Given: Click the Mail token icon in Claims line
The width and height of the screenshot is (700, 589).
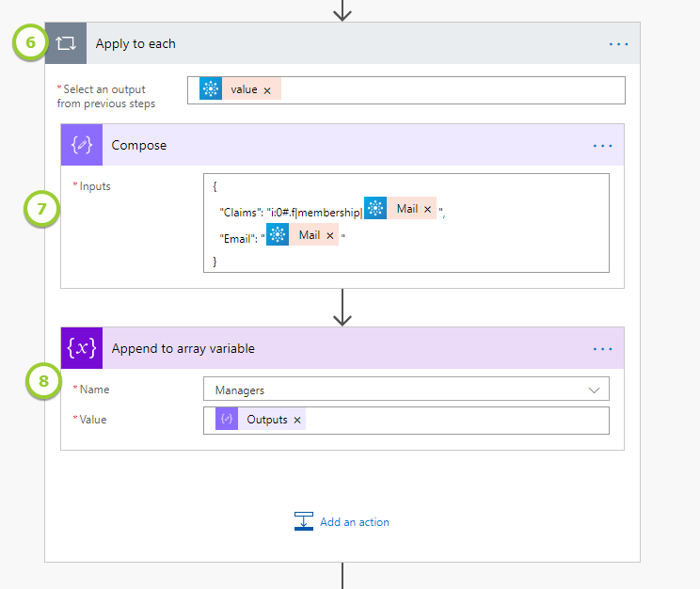Looking at the screenshot, I should [375, 210].
